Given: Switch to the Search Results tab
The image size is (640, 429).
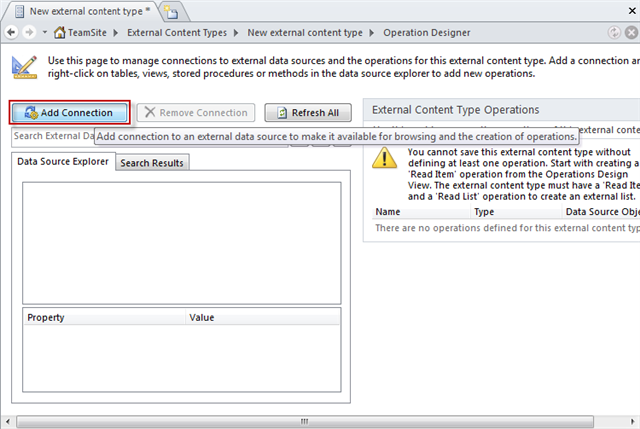Looking at the screenshot, I should pyautogui.click(x=152, y=162).
